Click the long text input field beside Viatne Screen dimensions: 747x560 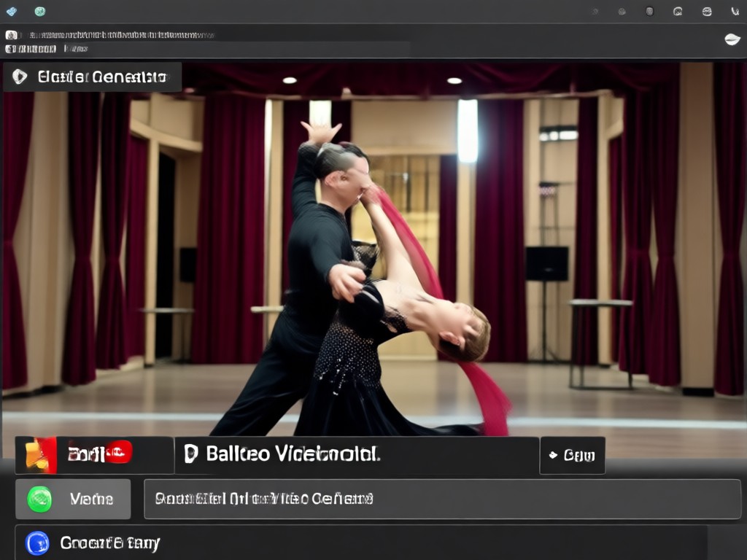coord(442,499)
